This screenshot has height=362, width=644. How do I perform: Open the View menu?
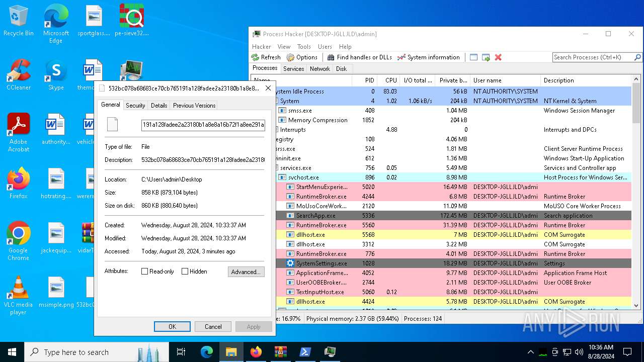pyautogui.click(x=284, y=47)
